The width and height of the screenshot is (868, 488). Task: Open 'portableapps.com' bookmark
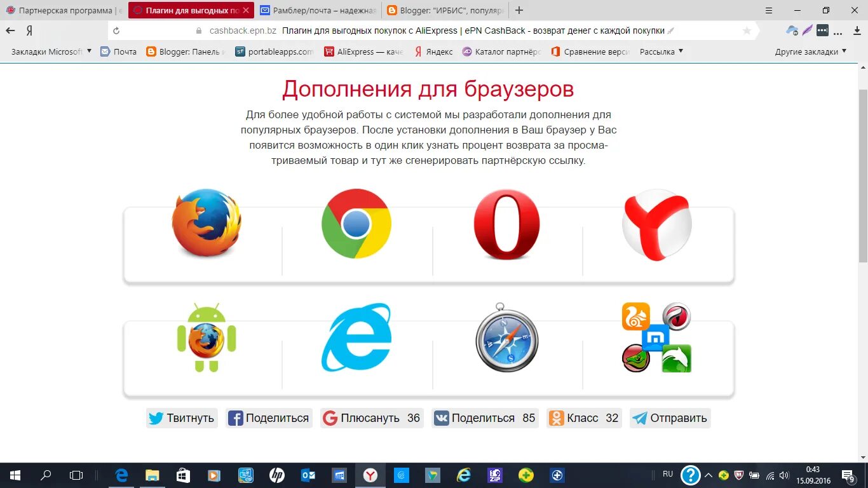coord(275,51)
